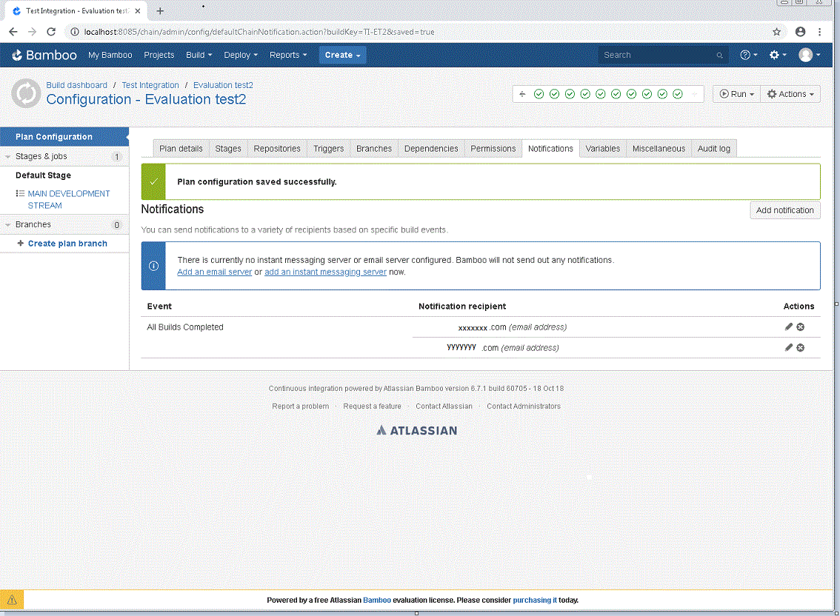
Task: Bookmark this page with the star icon
Action: click(777, 32)
